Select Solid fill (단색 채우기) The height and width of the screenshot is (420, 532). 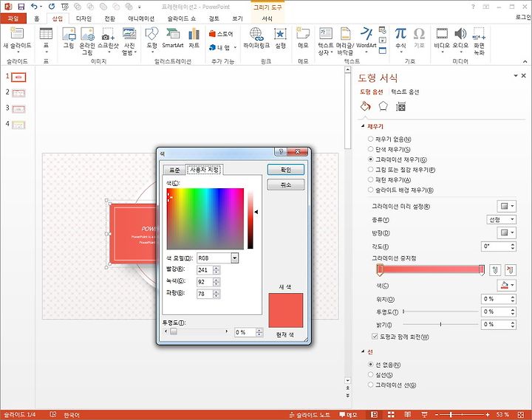[x=389, y=149]
